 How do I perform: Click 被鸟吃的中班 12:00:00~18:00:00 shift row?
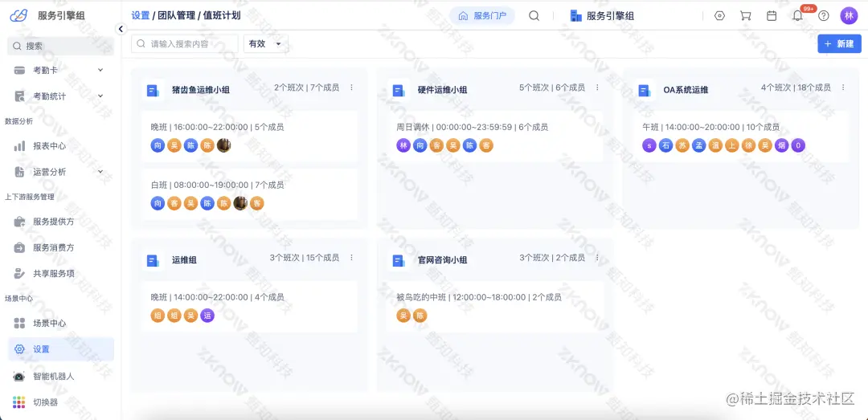click(494, 307)
